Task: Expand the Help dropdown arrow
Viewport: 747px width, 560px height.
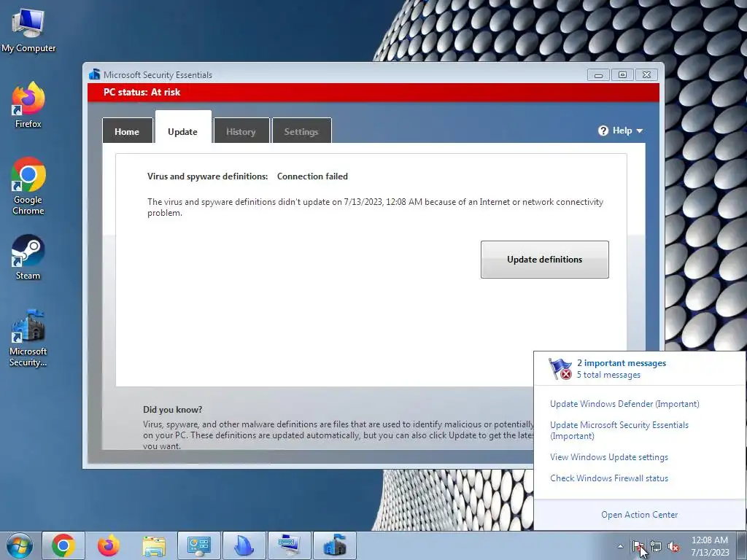Action: pyautogui.click(x=639, y=131)
